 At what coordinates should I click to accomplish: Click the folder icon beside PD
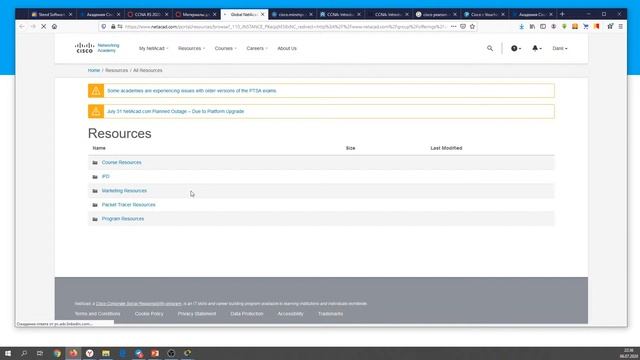coord(95,177)
